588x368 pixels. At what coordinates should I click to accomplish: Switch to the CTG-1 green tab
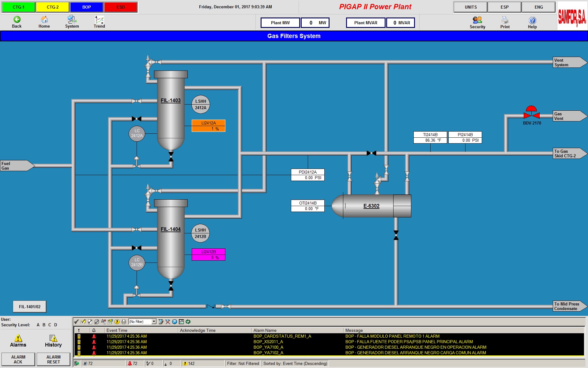18,7
